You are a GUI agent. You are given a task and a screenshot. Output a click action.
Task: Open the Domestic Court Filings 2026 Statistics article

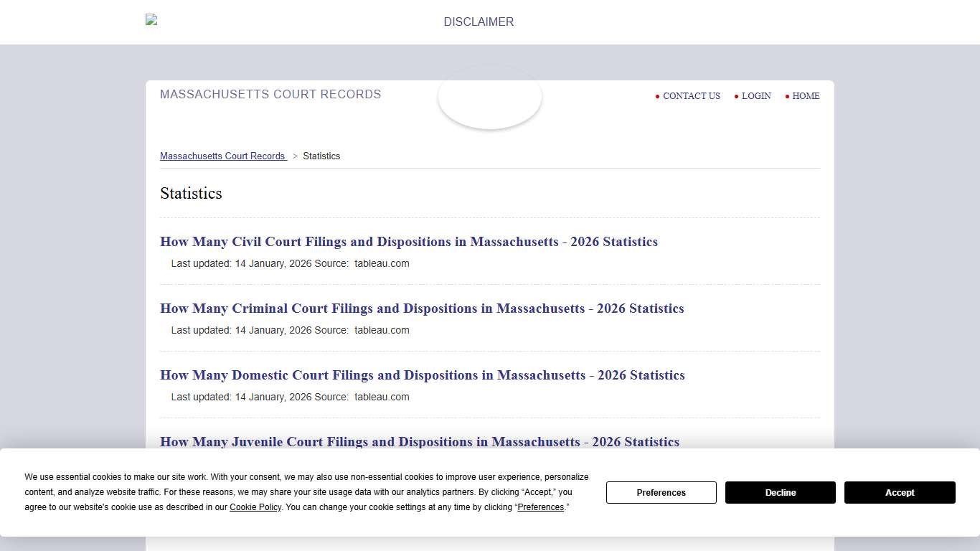tap(422, 375)
